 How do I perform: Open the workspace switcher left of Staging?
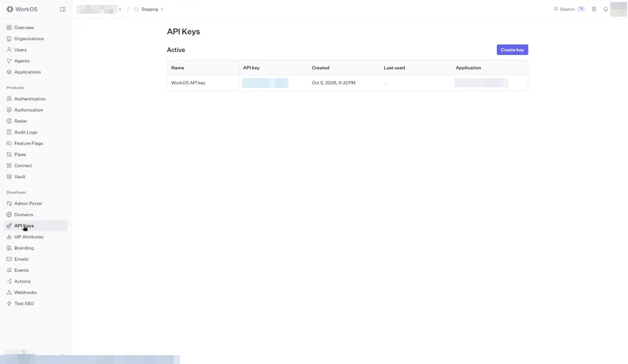[100, 9]
